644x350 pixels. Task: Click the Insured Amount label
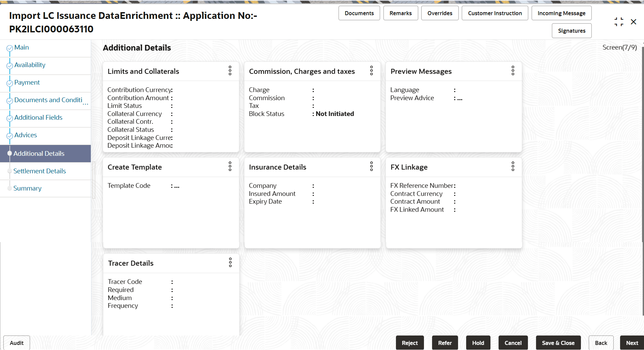click(272, 194)
